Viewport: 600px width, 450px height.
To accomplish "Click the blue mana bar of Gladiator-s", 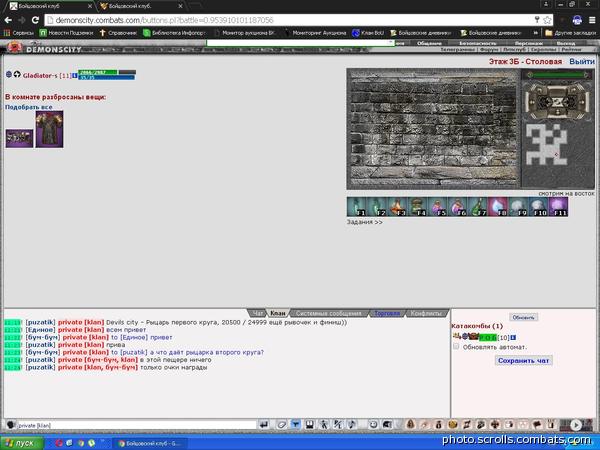I will click(106, 77).
